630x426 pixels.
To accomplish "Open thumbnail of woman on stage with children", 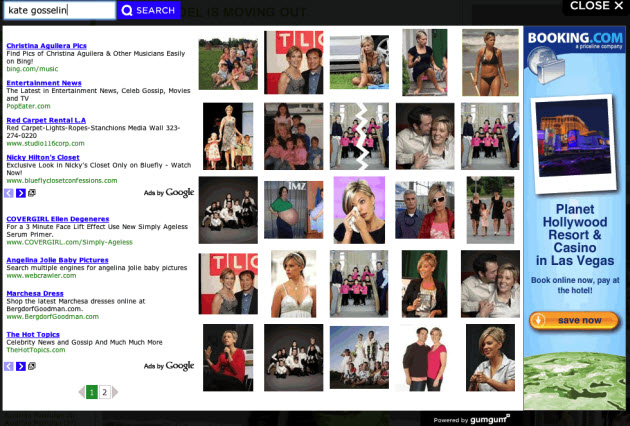I will pyautogui.click(x=228, y=136).
